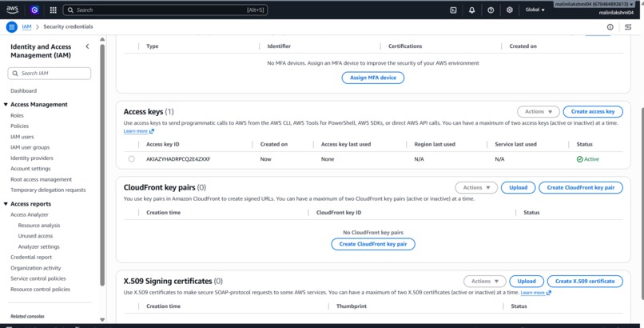
Task: Open Access keys Learn more link
Action: coord(136,131)
